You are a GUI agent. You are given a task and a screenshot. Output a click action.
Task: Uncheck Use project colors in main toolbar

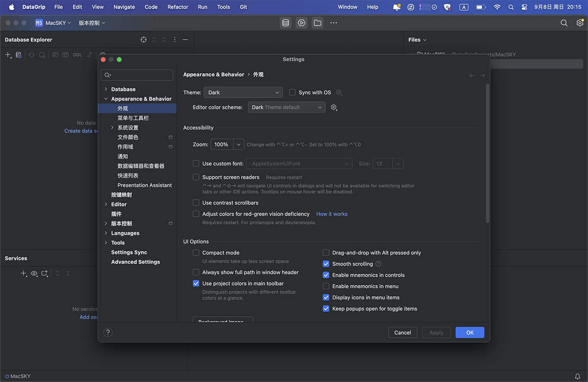tap(196, 284)
